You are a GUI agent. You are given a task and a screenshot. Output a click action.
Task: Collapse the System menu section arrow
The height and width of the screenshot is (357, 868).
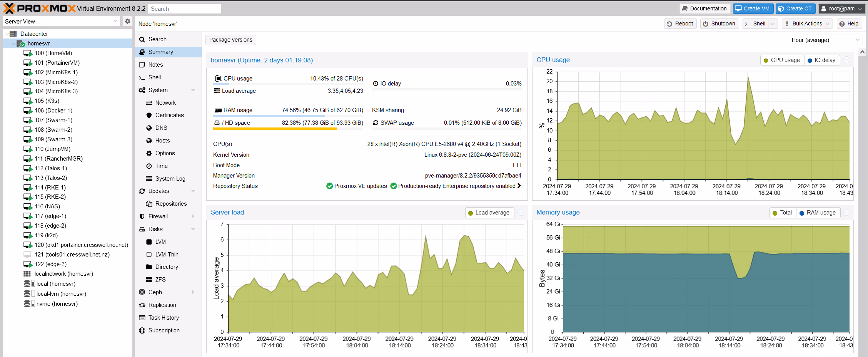[x=193, y=90]
